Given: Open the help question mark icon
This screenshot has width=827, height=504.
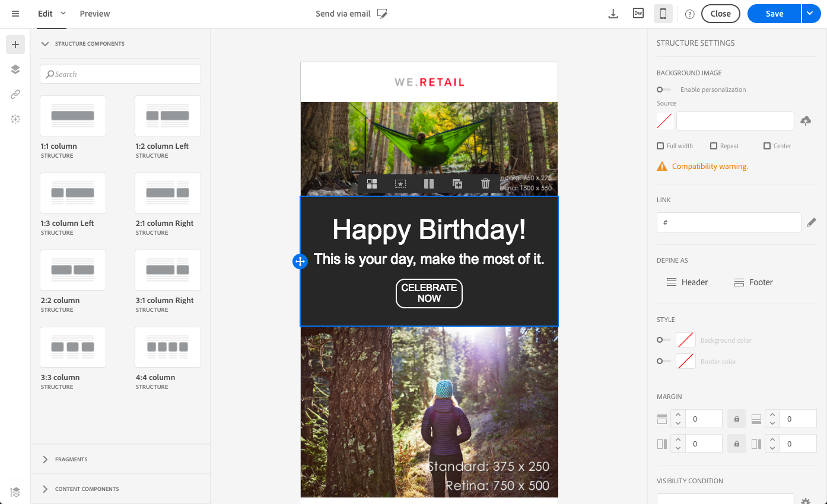Looking at the screenshot, I should (689, 14).
